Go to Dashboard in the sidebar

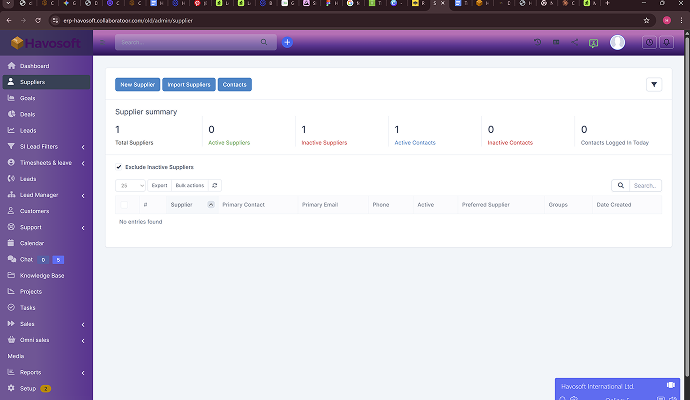[34, 66]
